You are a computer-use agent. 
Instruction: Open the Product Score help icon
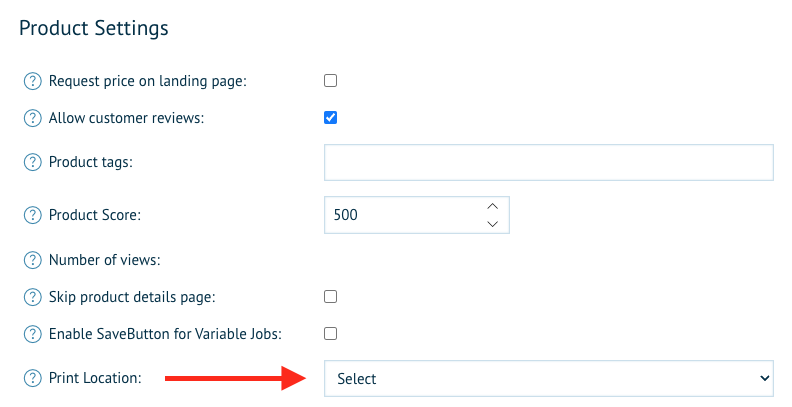[32, 215]
